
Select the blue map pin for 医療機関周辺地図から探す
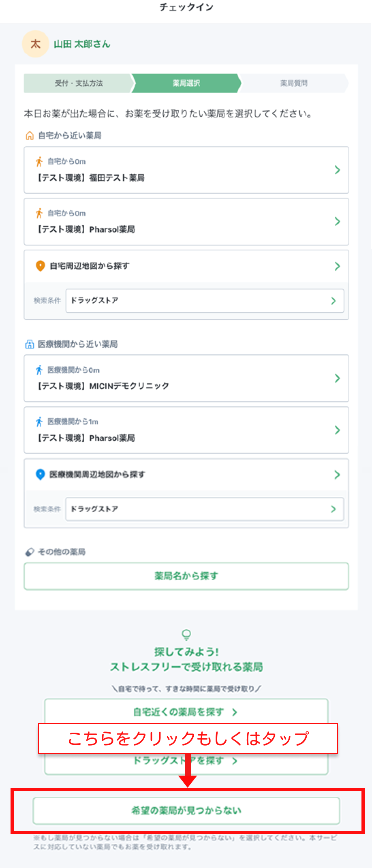pyautogui.click(x=40, y=475)
